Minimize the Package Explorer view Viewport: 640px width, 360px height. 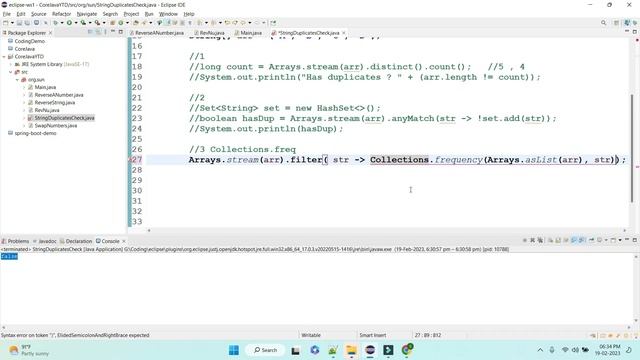(113, 32)
